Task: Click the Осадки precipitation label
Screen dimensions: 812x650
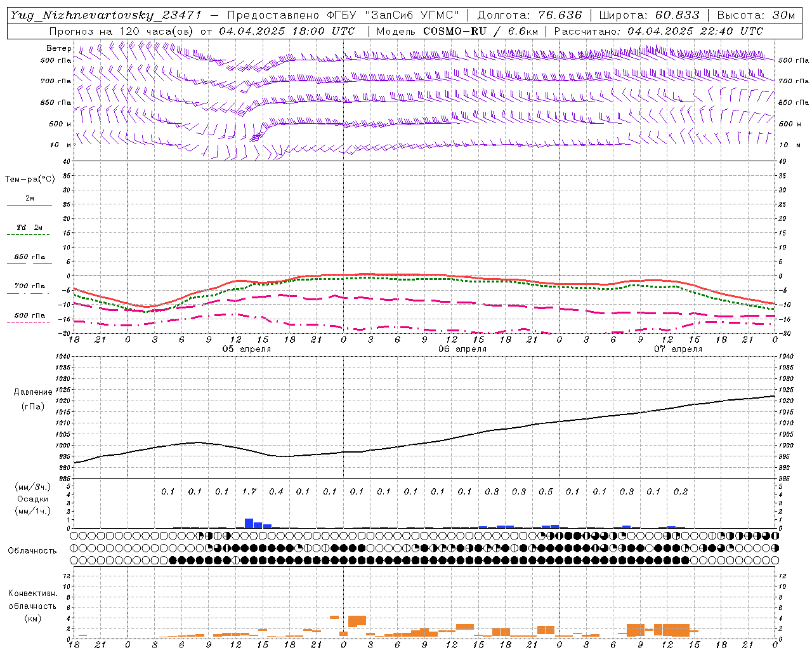Action: (32, 499)
